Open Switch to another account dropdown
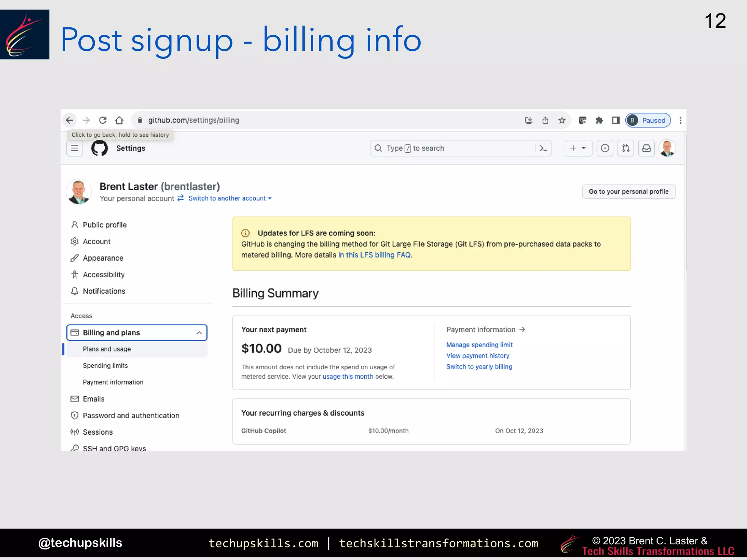The height and width of the screenshot is (560, 747). (x=230, y=198)
